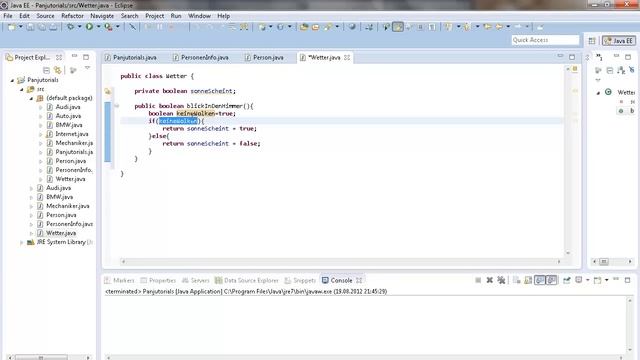
Task: Click the Outline panel horizontal scrollbar thumb
Action: click(604, 262)
